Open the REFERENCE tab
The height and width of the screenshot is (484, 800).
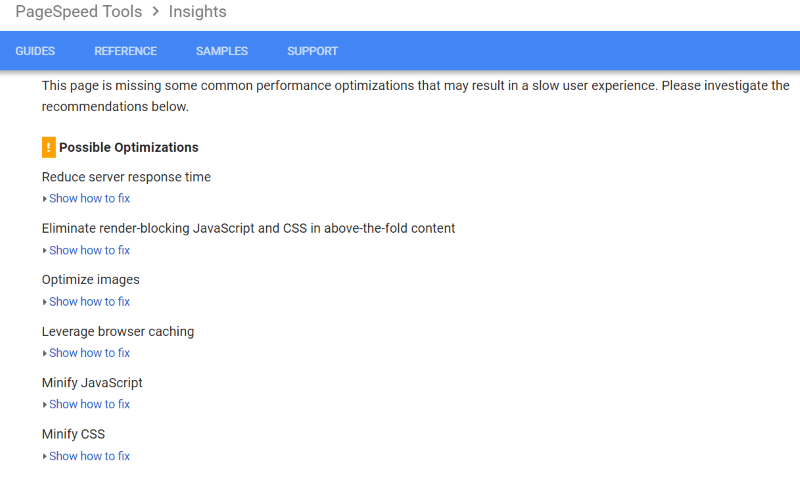126,51
